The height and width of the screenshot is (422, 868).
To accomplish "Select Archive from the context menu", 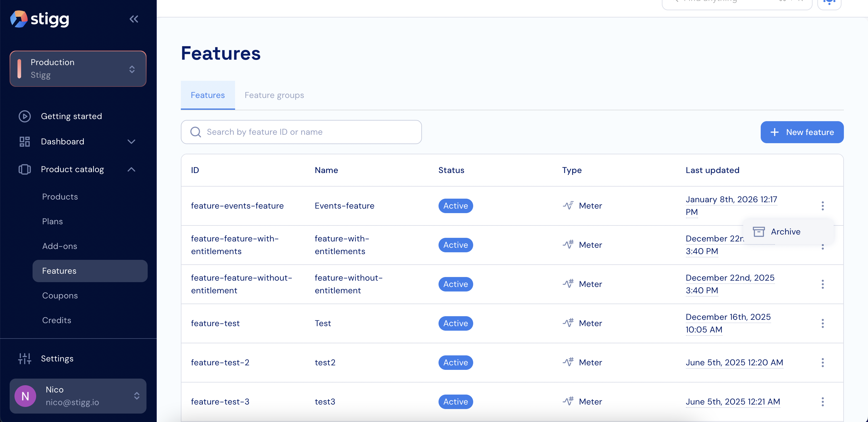I will [785, 231].
